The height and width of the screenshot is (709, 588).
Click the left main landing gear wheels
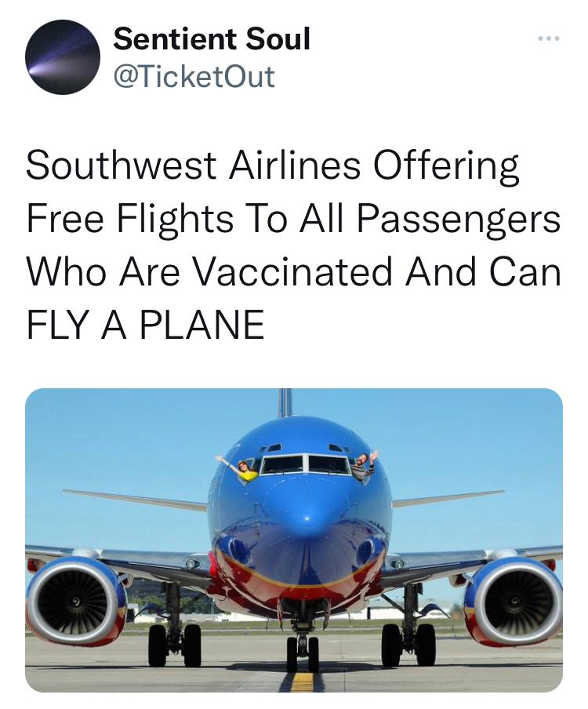[174, 644]
